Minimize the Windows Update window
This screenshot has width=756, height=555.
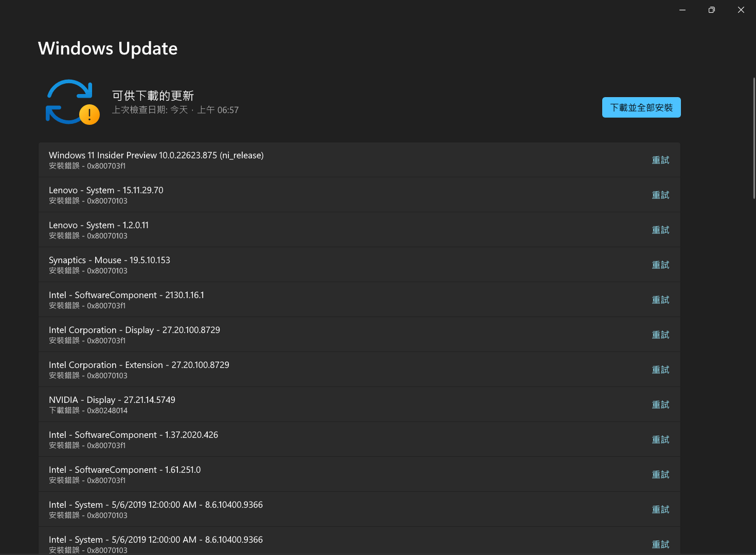click(x=682, y=10)
